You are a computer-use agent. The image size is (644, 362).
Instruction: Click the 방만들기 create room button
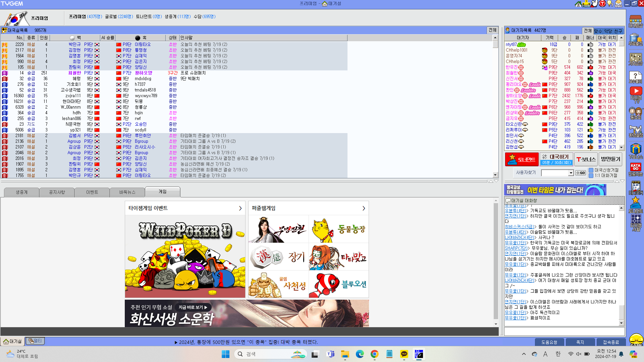point(610,160)
